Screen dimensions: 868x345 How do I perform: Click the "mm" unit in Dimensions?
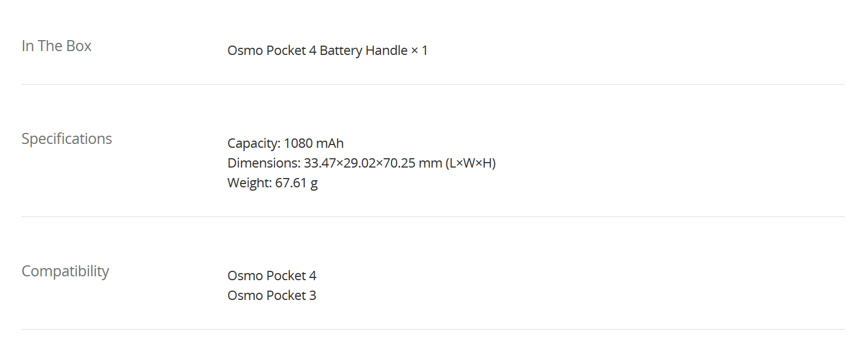(430, 163)
